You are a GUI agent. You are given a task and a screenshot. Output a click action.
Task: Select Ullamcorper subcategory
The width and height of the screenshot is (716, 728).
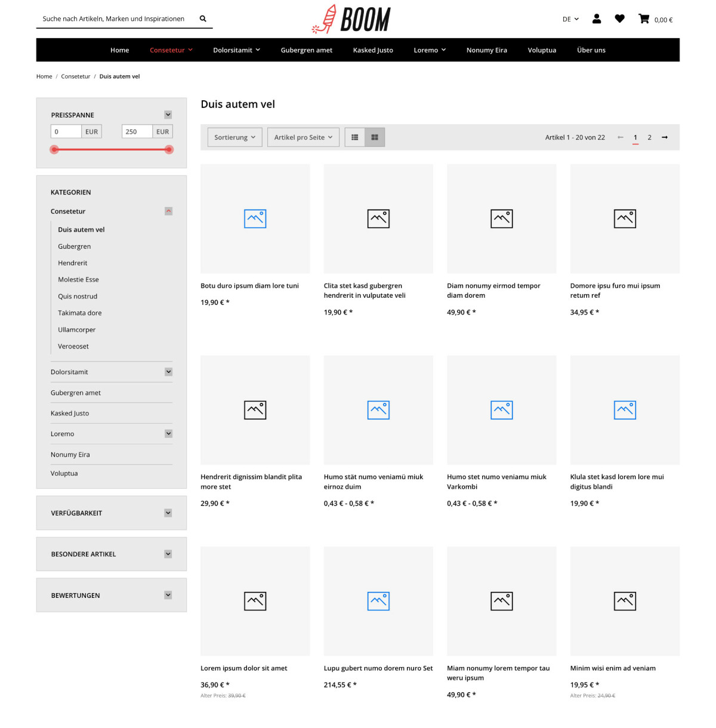(x=76, y=330)
